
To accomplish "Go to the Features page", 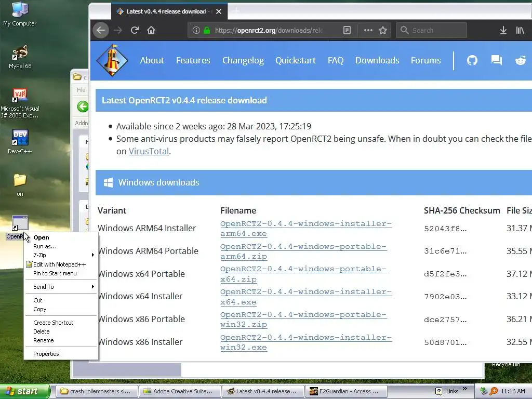I will coord(193,60).
